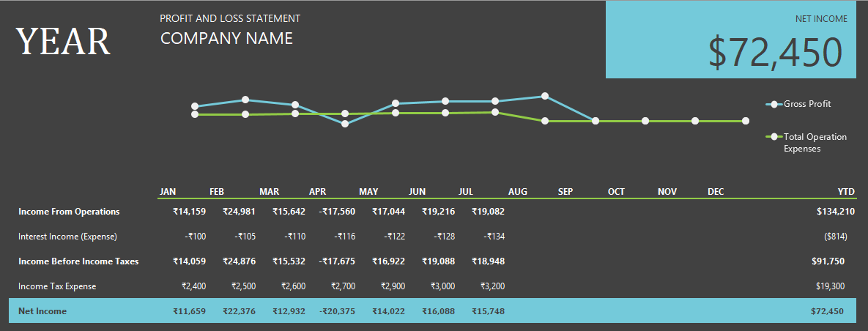
Task: Click the Gross Profit legend marker
Action: coord(774,104)
